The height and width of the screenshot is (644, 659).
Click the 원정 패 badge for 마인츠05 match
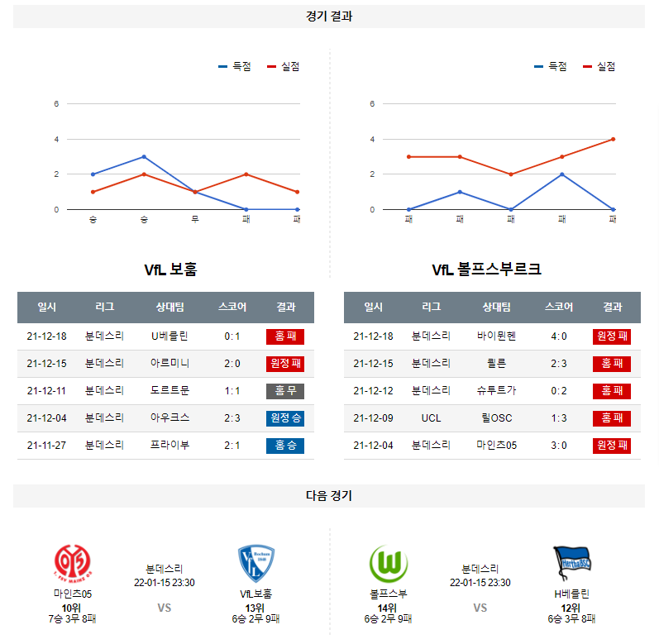pyautogui.click(x=612, y=446)
